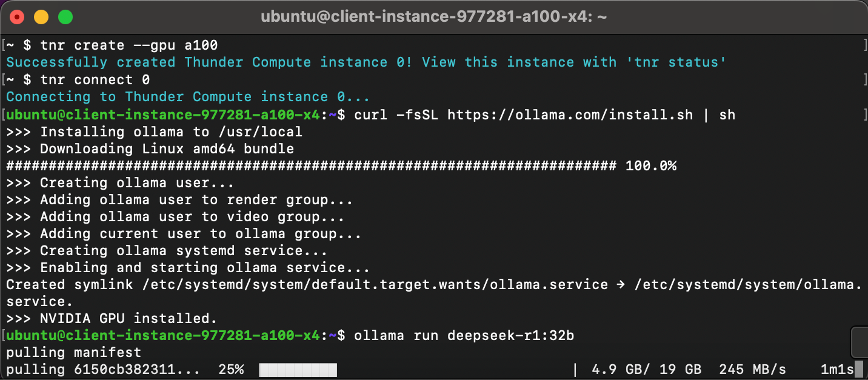Click the '100.0%' download percentage
The image size is (868, 380).
tap(650, 166)
